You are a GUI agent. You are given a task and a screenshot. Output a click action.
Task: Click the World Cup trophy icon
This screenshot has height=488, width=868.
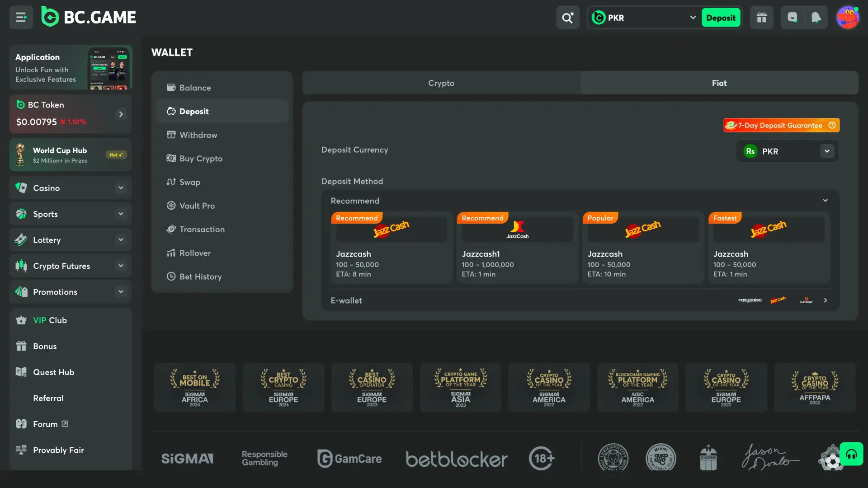(20, 155)
